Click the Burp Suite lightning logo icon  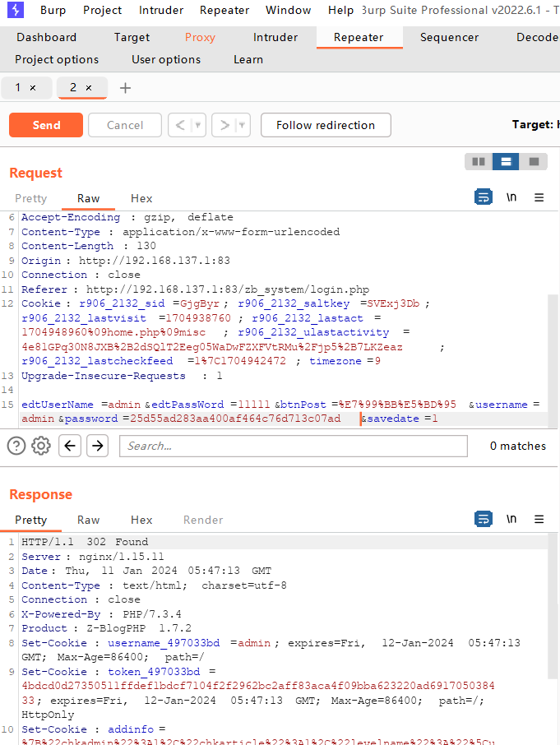tap(16, 10)
